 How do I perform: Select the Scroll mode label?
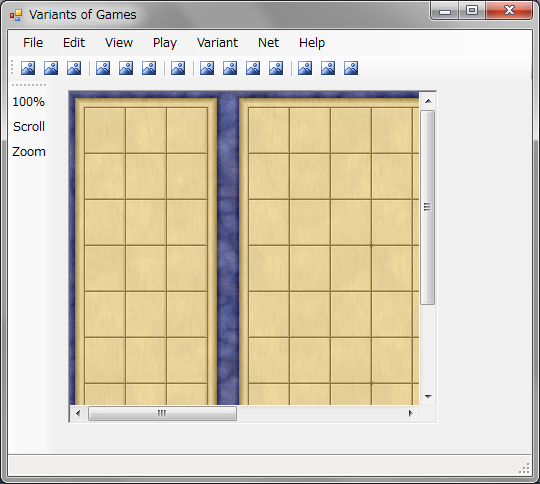[x=29, y=127]
